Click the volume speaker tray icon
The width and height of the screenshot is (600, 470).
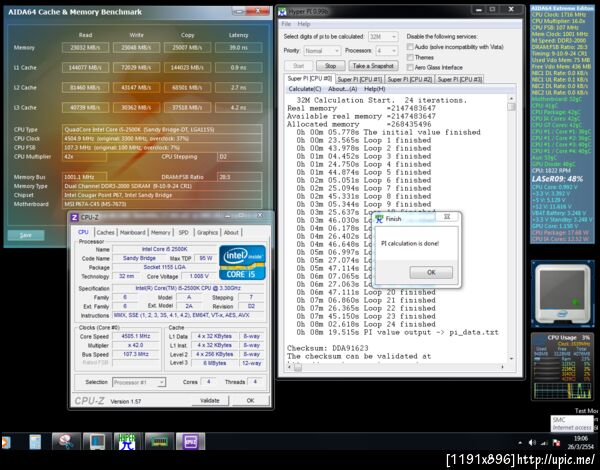532,443
